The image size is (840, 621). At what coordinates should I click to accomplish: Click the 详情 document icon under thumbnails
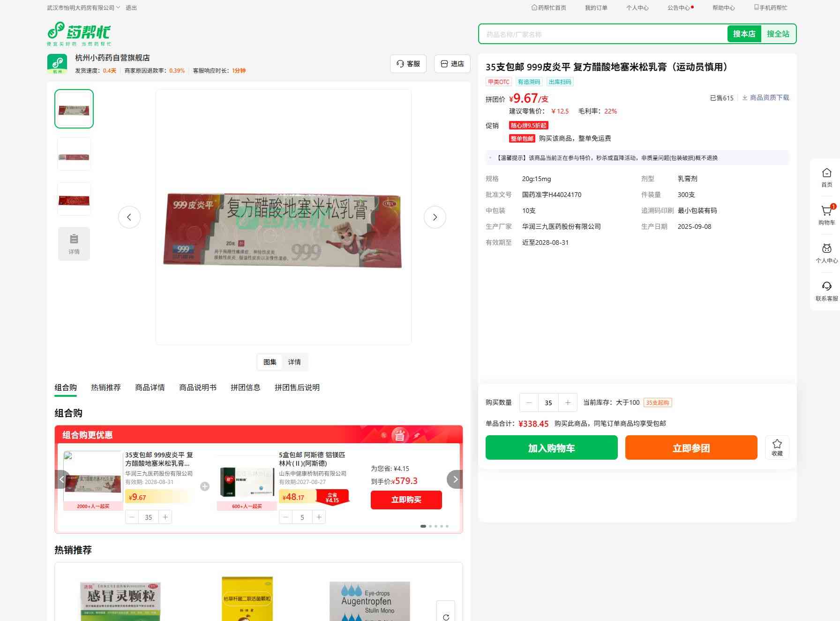click(74, 244)
